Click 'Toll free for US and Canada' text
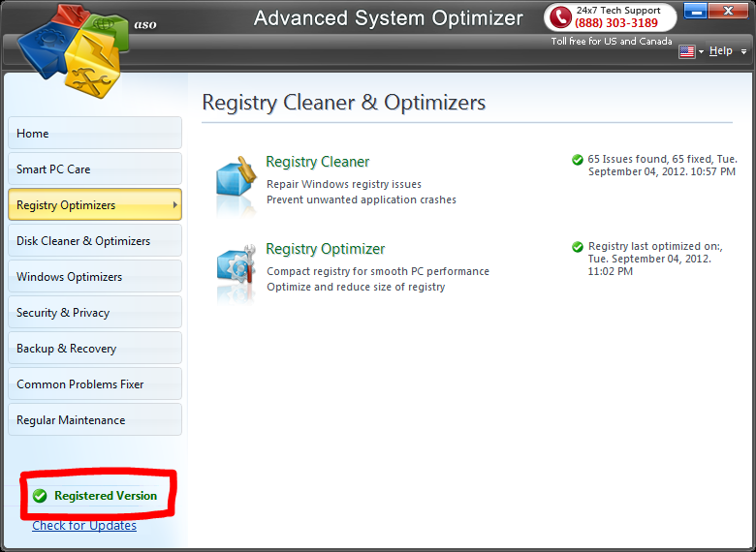Viewport: 756px width, 552px height. 612,42
